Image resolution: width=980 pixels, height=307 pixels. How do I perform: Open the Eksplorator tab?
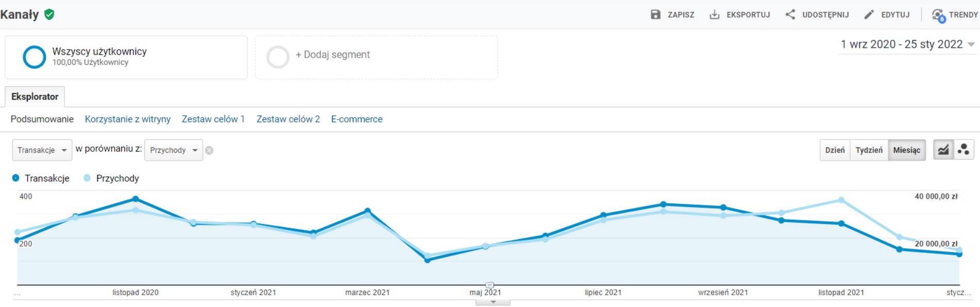[35, 96]
